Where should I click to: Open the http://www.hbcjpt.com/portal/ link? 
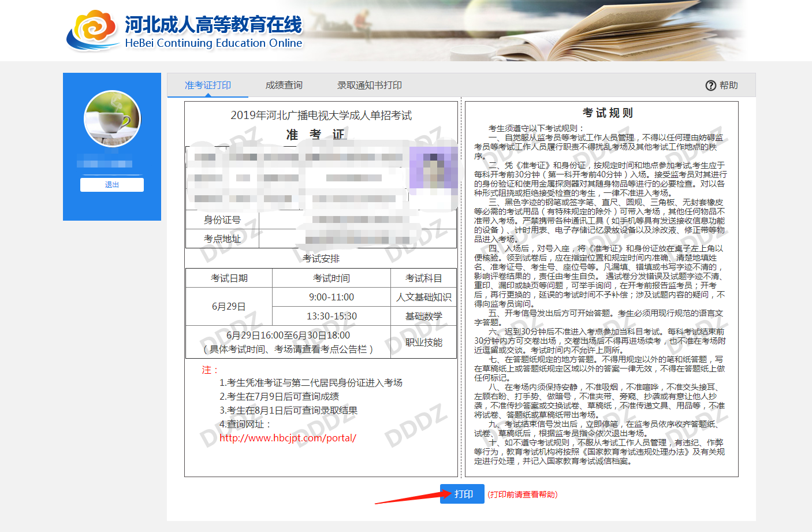tap(288, 438)
